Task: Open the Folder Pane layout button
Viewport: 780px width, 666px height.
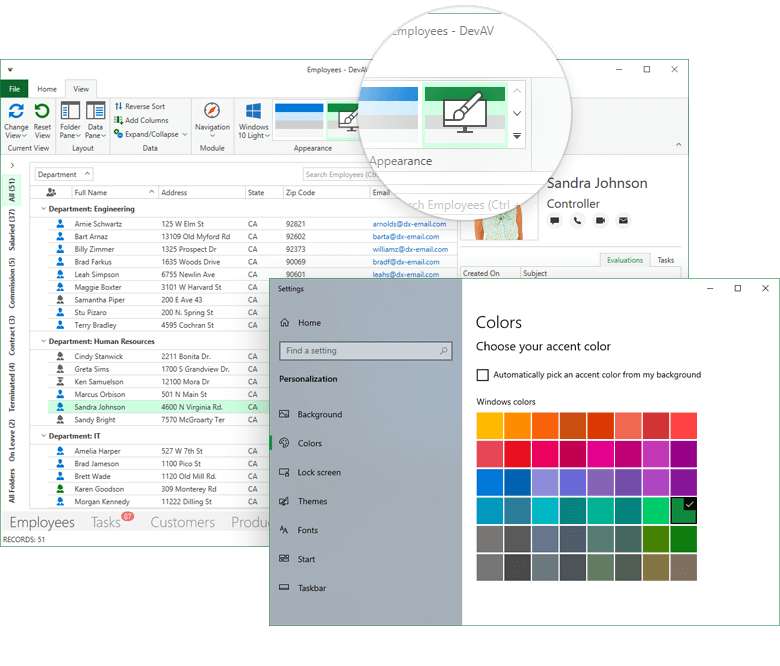Action: (70, 120)
